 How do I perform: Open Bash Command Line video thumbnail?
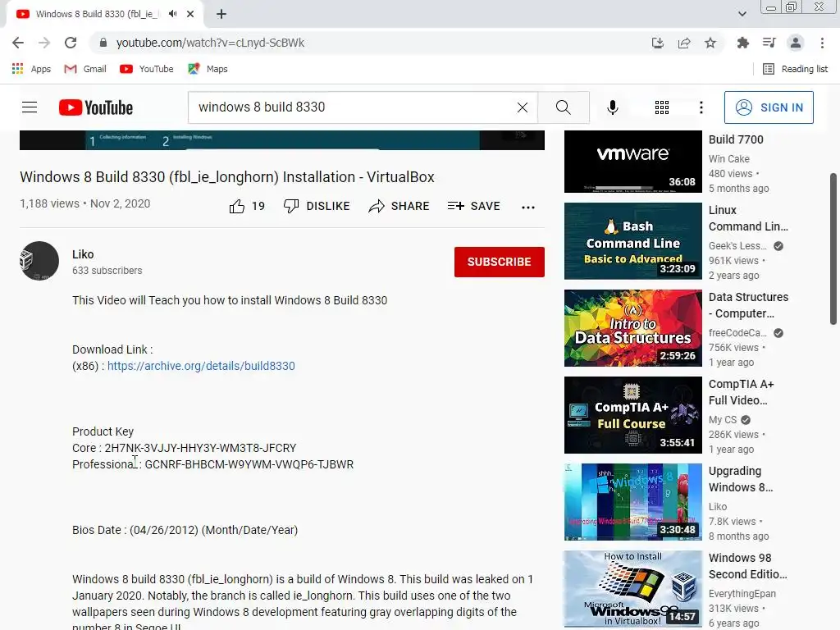coord(632,241)
